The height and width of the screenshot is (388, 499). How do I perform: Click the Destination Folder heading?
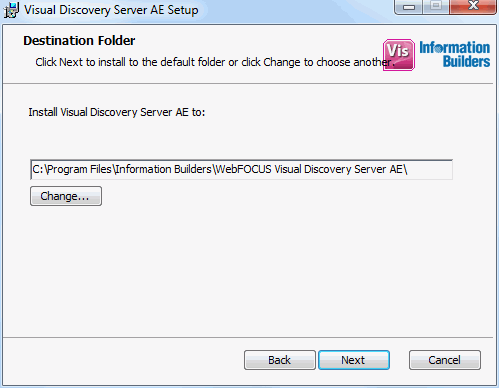click(x=79, y=41)
